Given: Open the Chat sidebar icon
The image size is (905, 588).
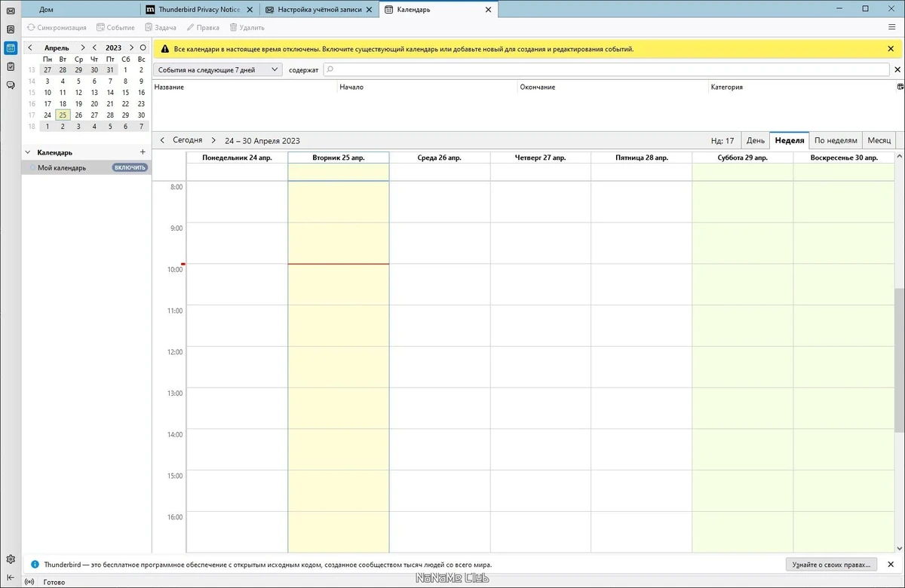Looking at the screenshot, I should tap(11, 85).
